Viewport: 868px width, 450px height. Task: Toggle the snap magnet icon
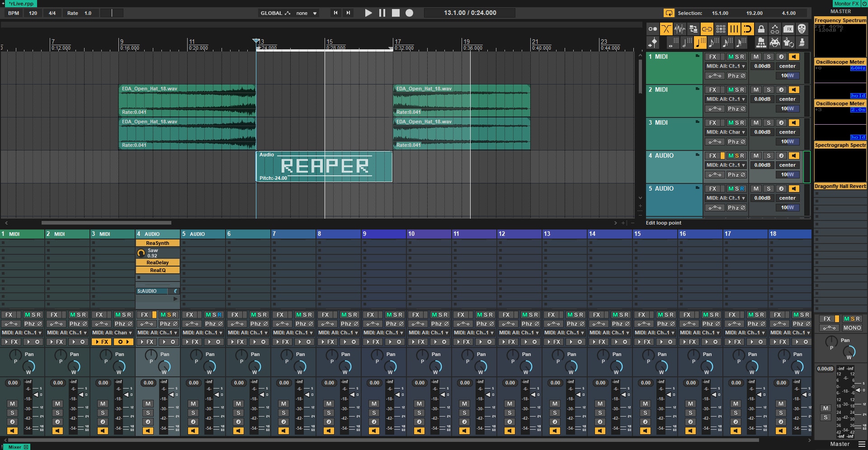click(748, 29)
